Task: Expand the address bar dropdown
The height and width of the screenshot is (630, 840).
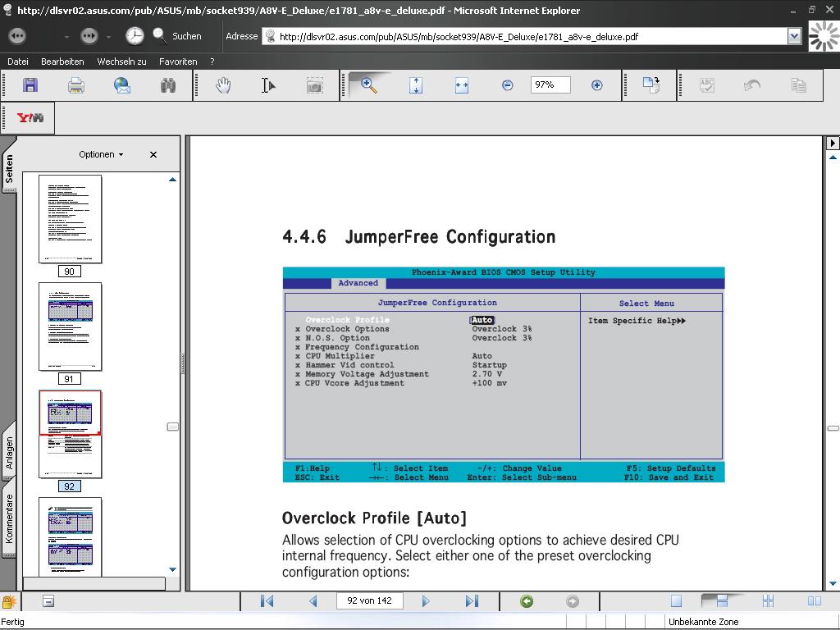Action: click(x=794, y=36)
